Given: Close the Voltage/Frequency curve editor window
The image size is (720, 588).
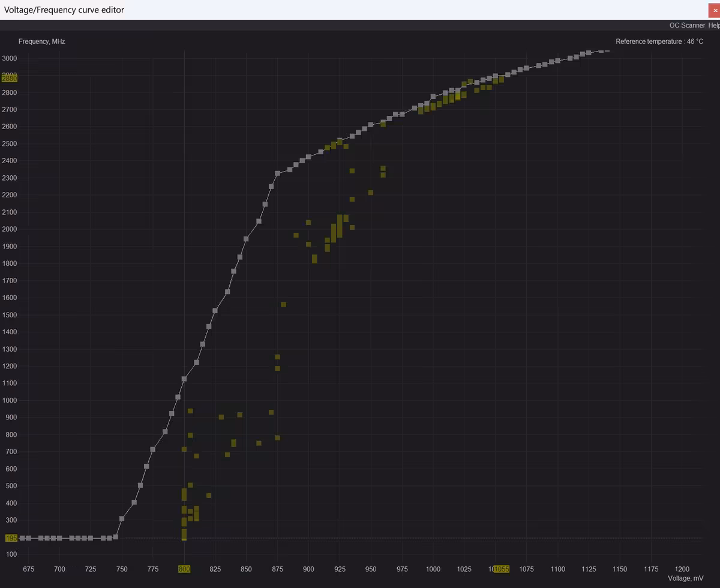Looking at the screenshot, I should pos(715,10).
